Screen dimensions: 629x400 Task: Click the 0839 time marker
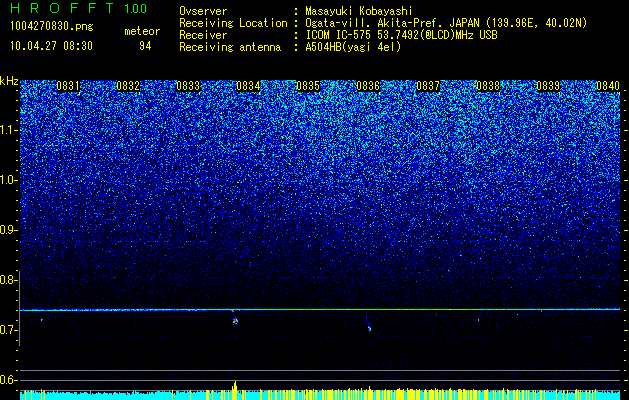[x=548, y=86]
